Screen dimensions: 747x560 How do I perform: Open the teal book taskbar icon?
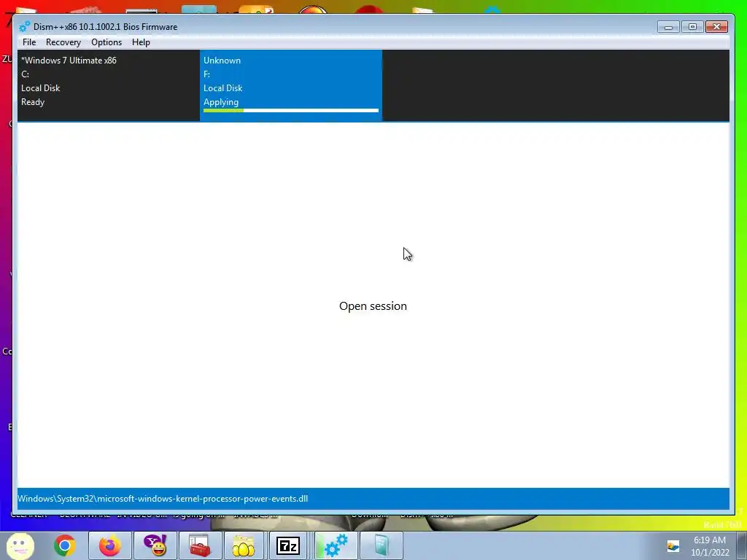click(x=381, y=545)
